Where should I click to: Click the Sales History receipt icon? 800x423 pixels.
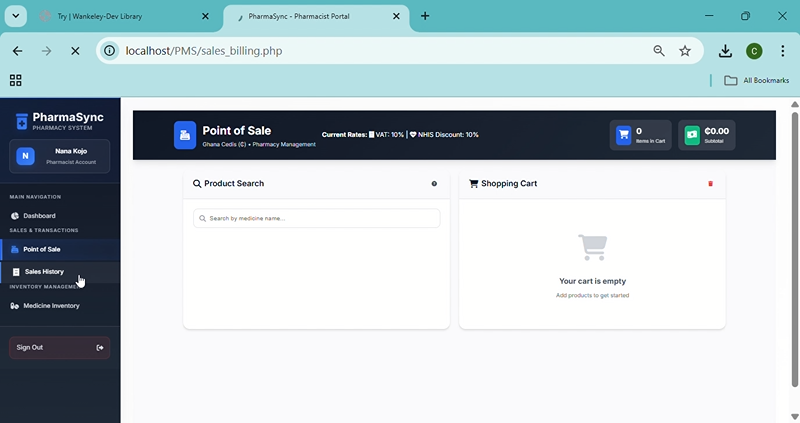click(x=16, y=272)
